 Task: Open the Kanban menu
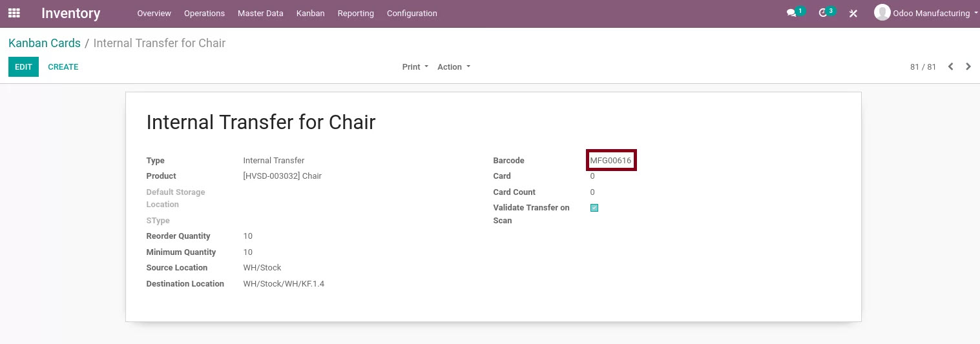(x=310, y=13)
